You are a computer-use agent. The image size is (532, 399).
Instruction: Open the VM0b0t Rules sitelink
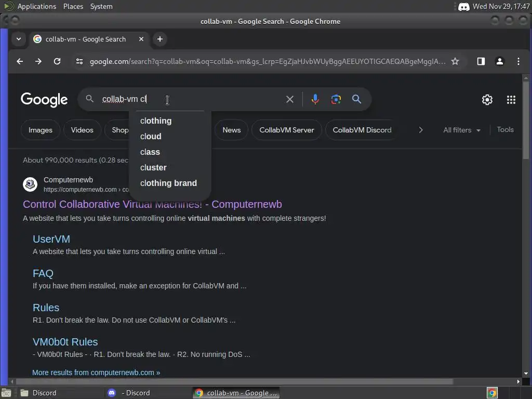pos(65,342)
